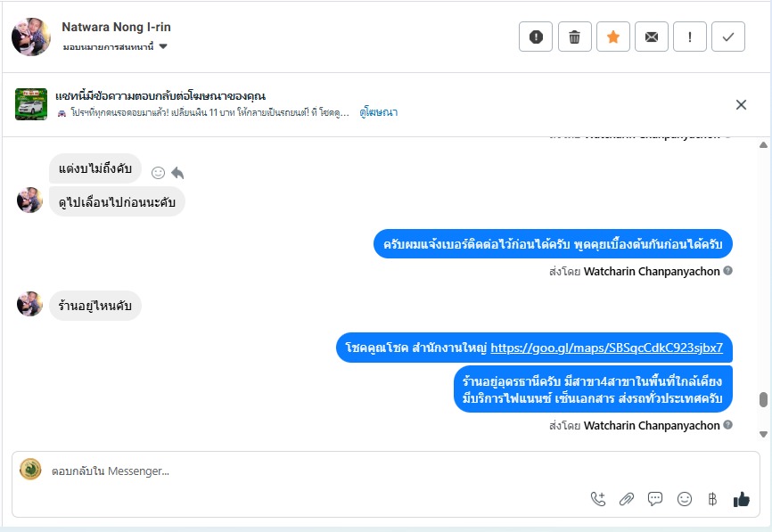Click the emoji reaction icon beside message

(x=158, y=172)
